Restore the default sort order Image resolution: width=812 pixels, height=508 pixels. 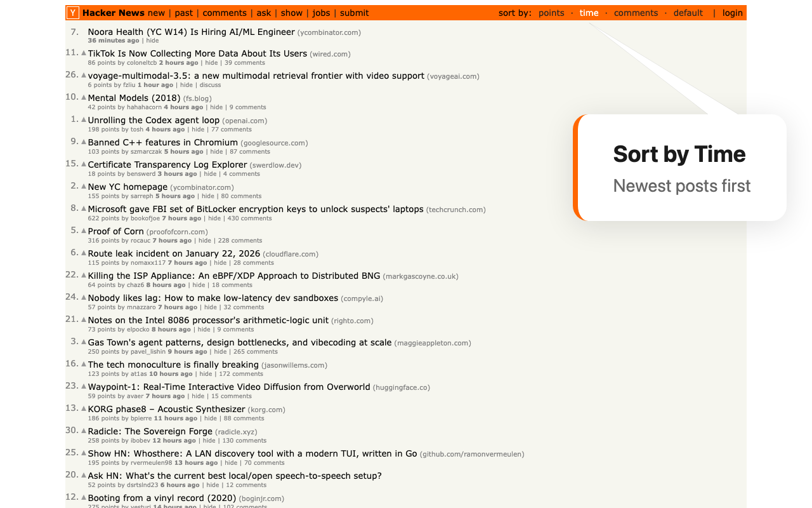[x=688, y=13]
